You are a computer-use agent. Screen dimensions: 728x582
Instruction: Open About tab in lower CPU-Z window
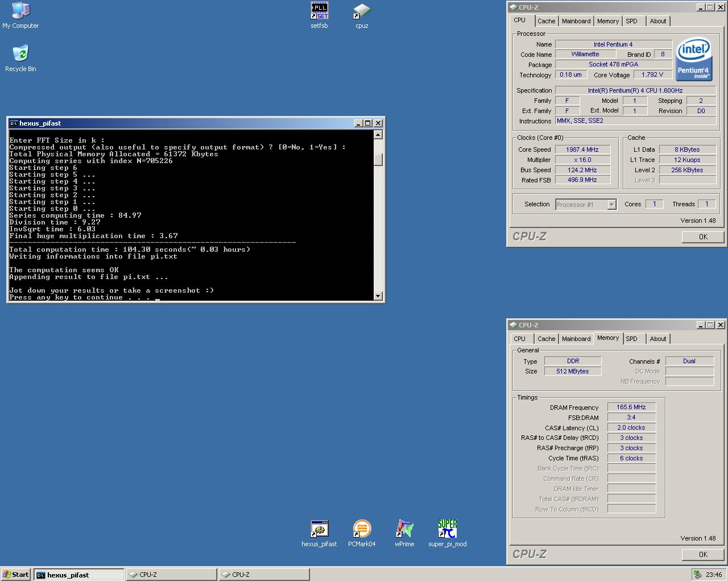658,339
